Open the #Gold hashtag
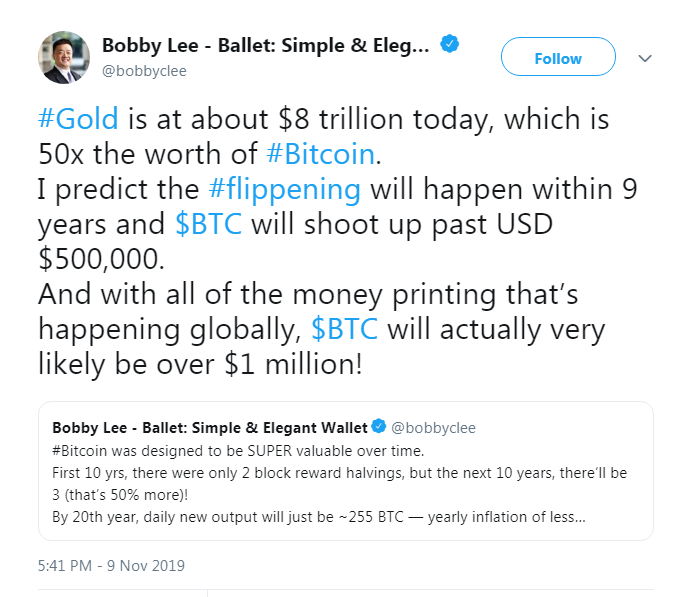 (x=78, y=118)
